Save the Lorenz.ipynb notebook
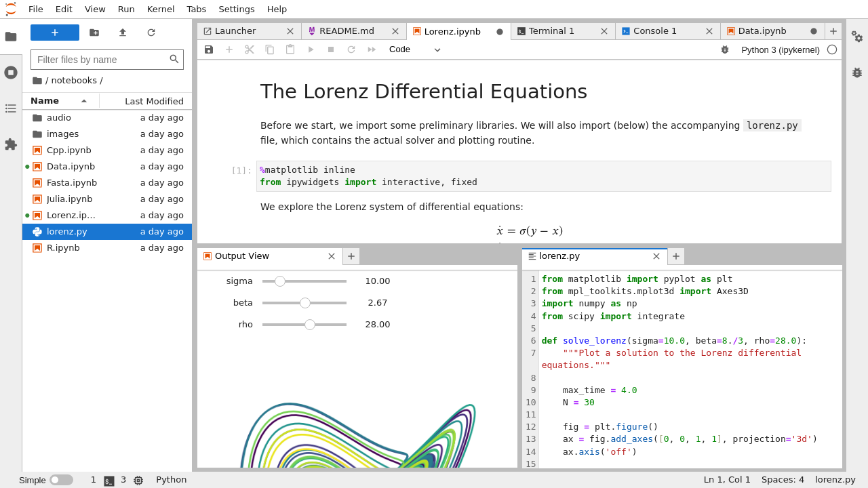 click(x=208, y=49)
